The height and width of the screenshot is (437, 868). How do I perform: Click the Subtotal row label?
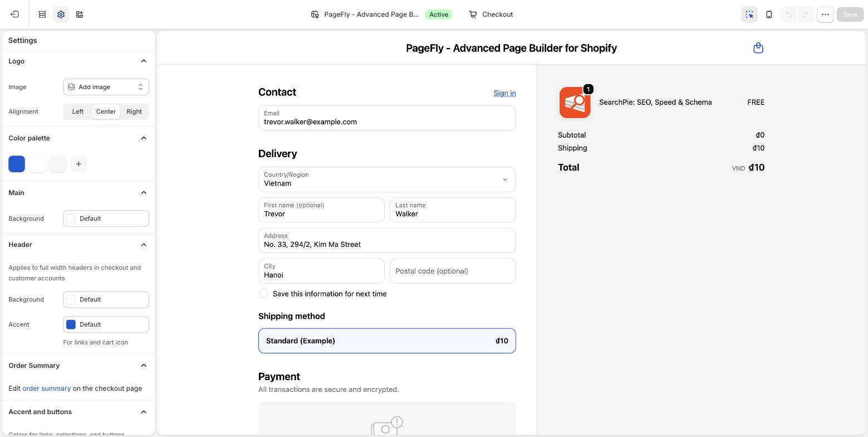(x=572, y=135)
